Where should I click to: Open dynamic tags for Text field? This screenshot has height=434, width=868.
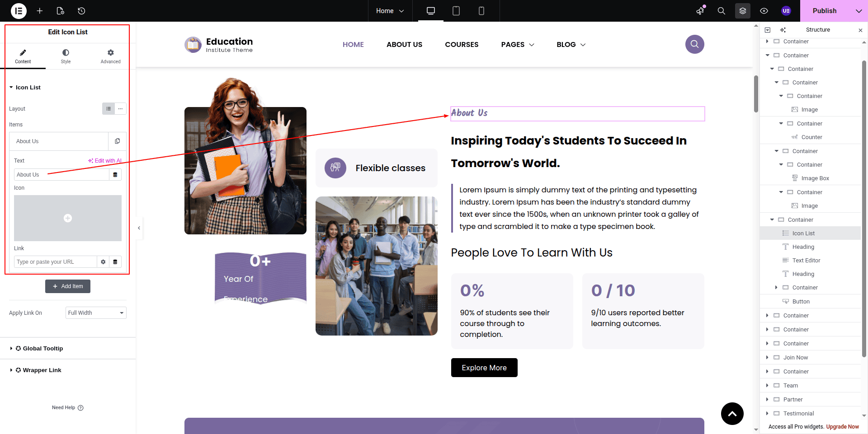(115, 175)
